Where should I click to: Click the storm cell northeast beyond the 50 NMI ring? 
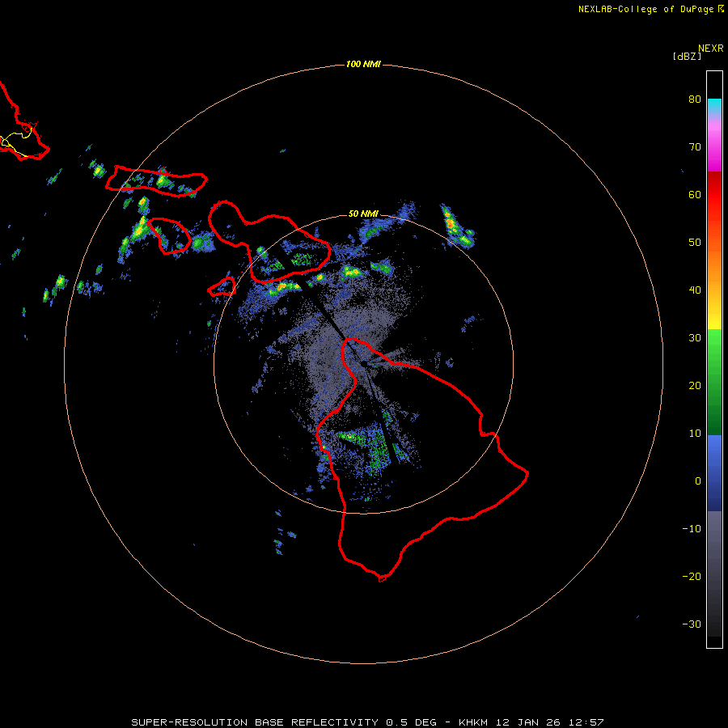click(x=456, y=226)
